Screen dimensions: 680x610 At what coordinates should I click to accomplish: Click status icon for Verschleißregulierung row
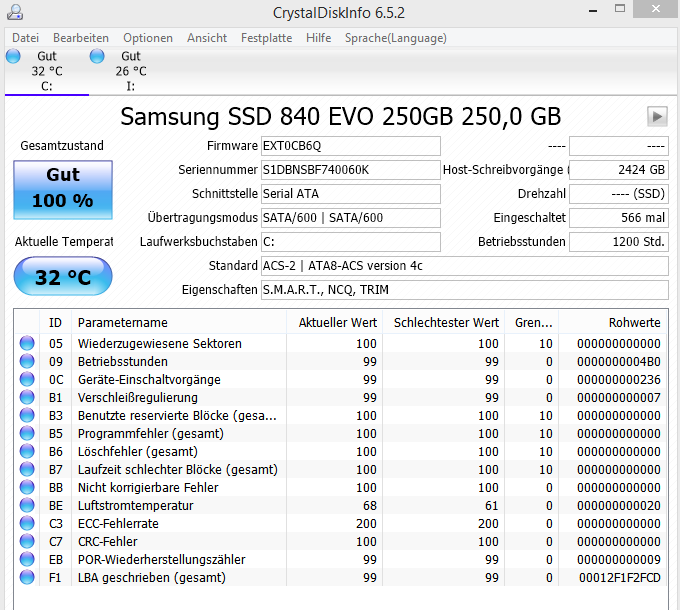click(27, 397)
